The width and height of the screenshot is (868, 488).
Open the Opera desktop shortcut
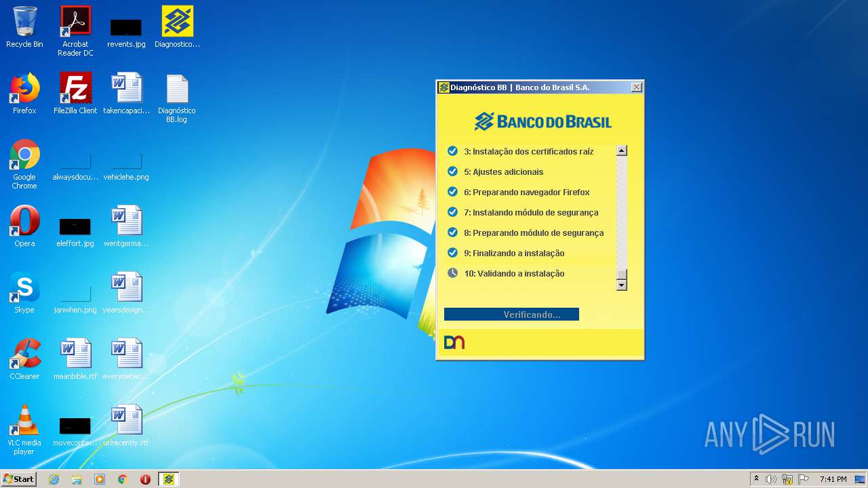24,226
